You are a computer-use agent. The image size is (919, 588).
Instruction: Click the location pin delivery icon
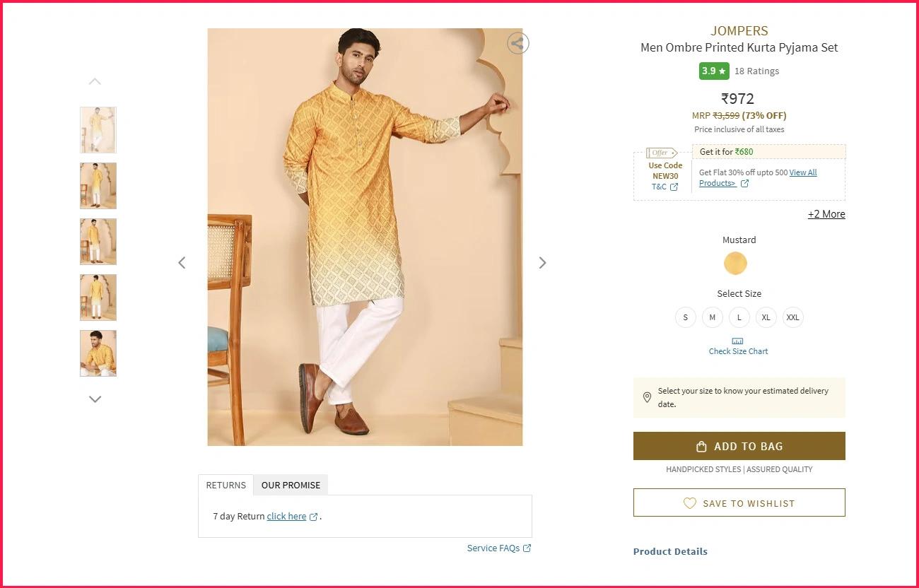(x=647, y=398)
